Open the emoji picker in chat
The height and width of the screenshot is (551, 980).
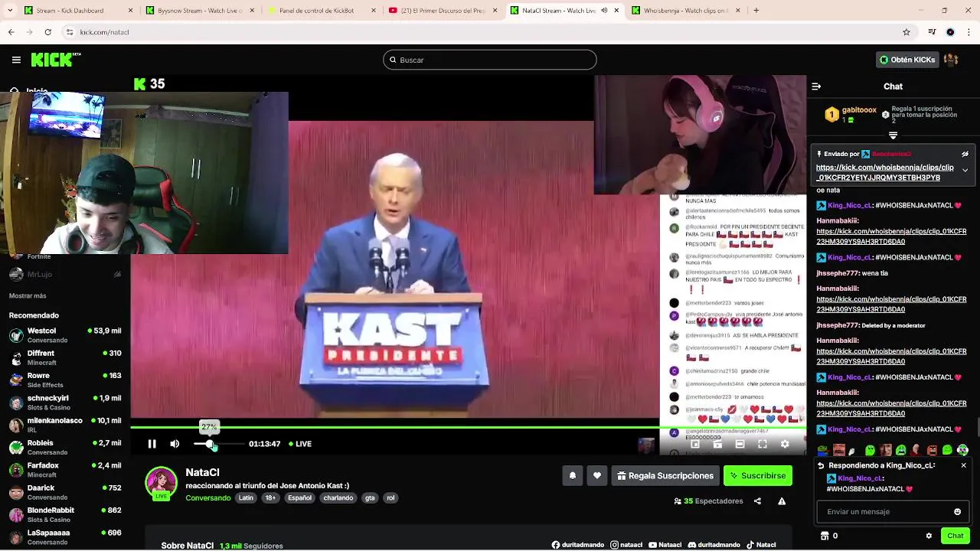[957, 512]
